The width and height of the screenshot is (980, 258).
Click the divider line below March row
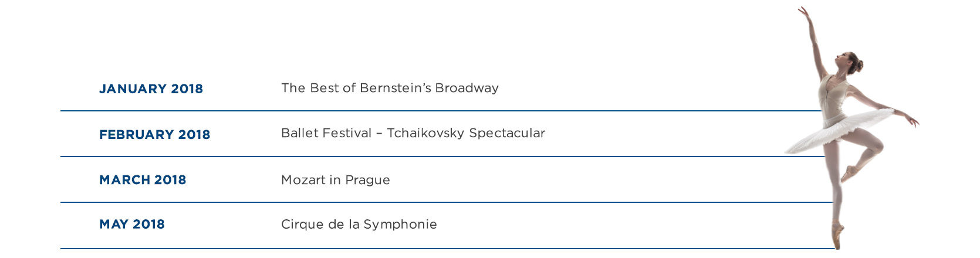(447, 202)
